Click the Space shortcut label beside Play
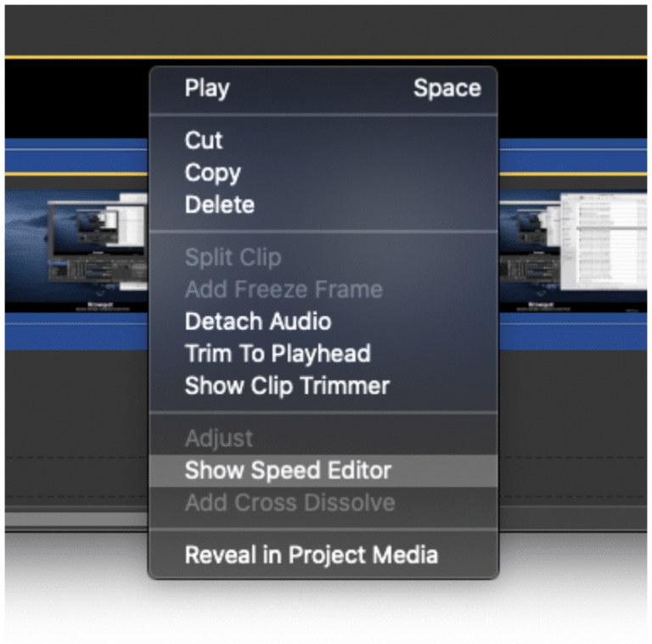Image resolution: width=652 pixels, height=644 pixels. pos(447,88)
